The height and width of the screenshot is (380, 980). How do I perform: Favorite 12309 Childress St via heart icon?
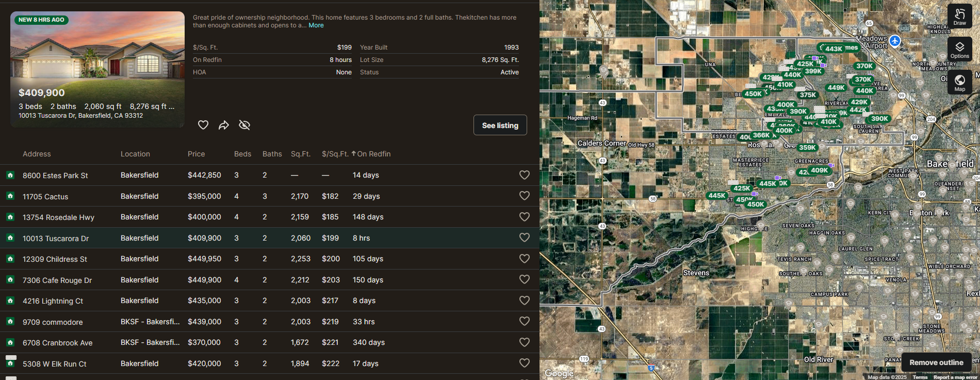pos(525,259)
